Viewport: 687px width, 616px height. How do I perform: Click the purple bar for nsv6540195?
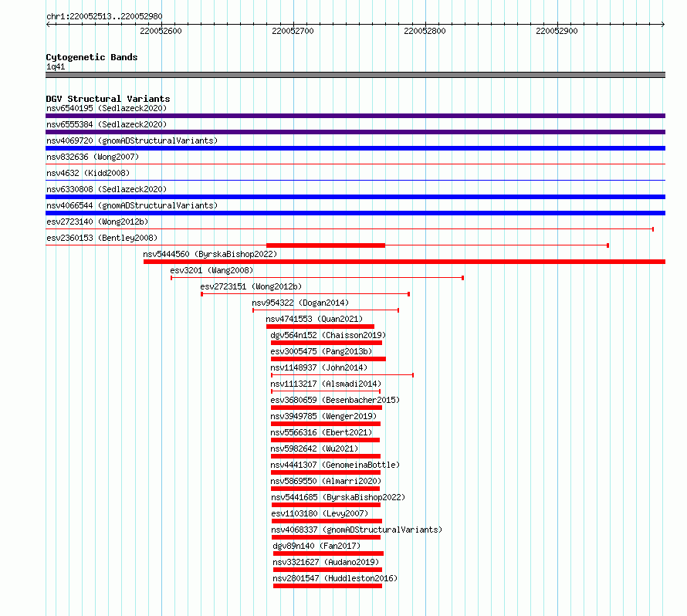pos(355,116)
